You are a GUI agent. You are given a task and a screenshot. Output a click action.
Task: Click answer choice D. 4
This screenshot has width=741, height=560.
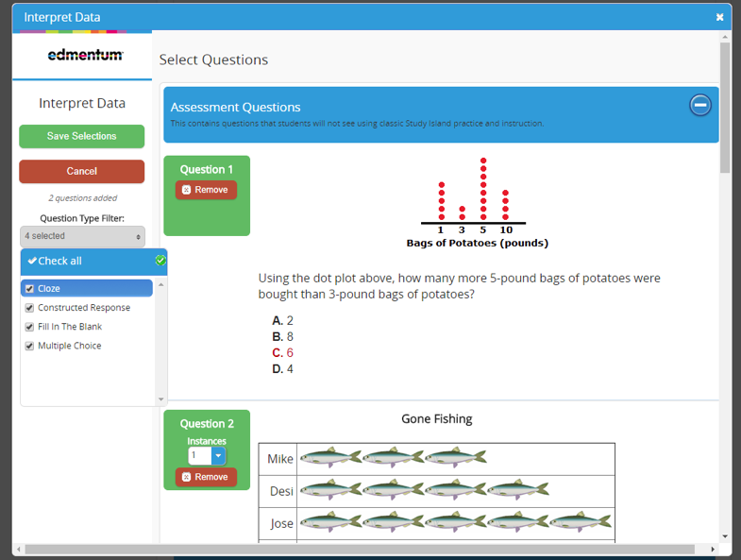pos(282,369)
